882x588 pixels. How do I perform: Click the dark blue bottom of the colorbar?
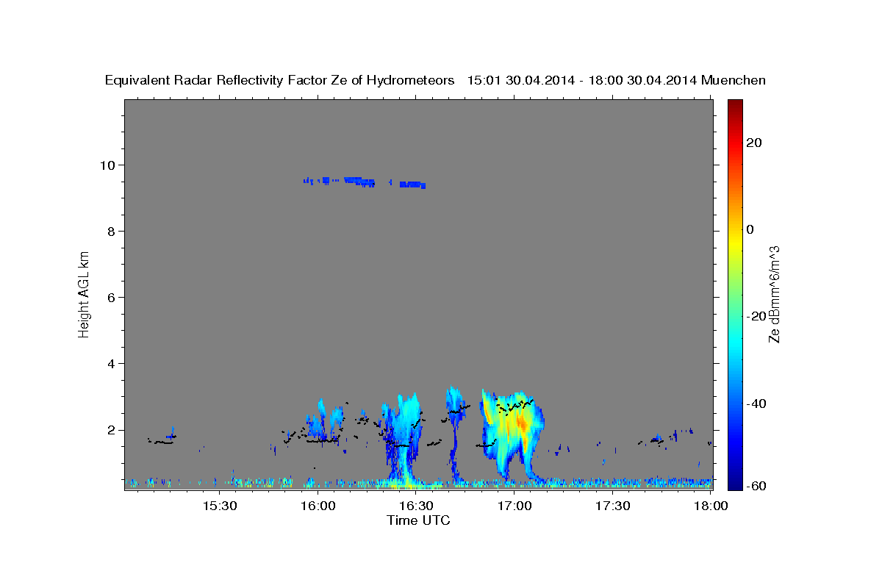coord(734,483)
